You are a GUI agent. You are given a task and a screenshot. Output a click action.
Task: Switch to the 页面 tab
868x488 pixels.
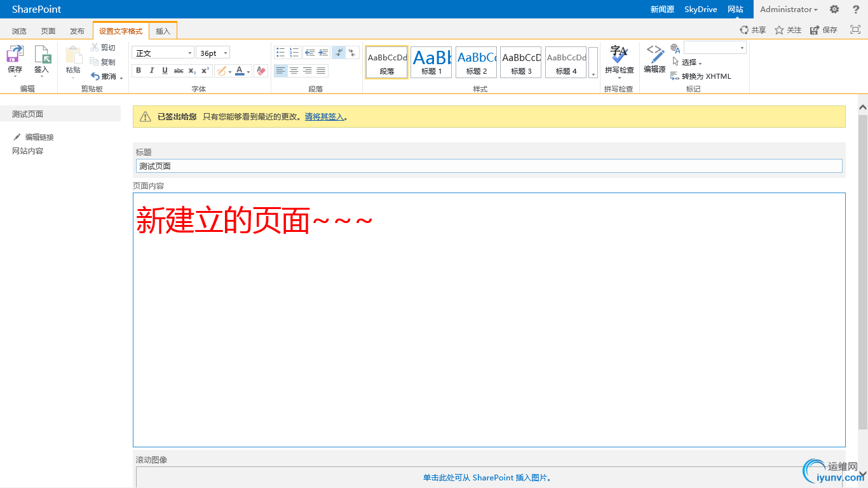click(x=48, y=31)
